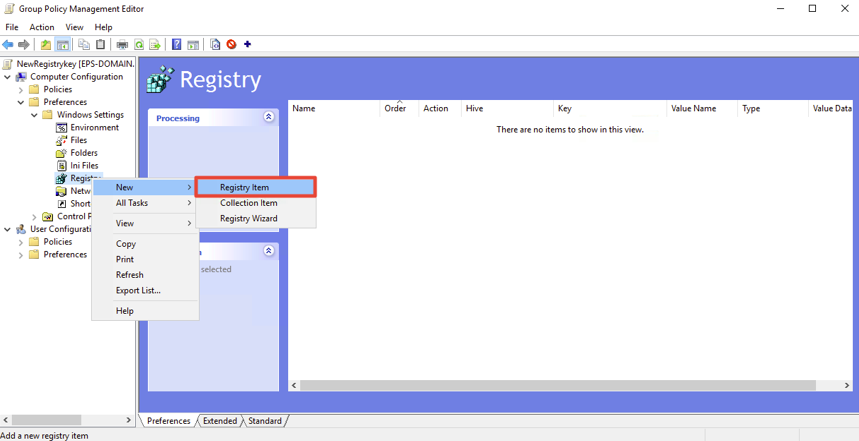
Task: Sort by the Value Name column header
Action: coord(702,108)
